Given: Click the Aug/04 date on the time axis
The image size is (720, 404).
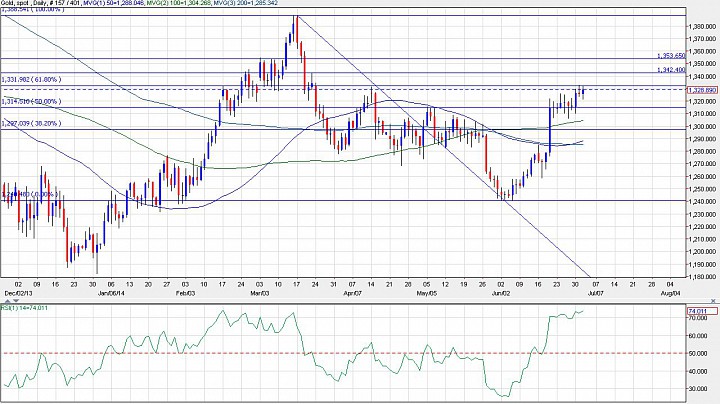Looking at the screenshot, I should tap(670, 293).
